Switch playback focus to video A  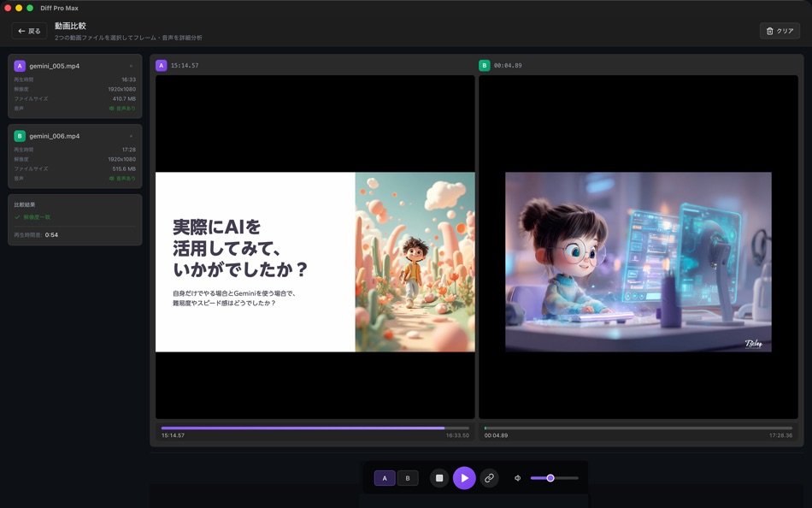pos(384,478)
